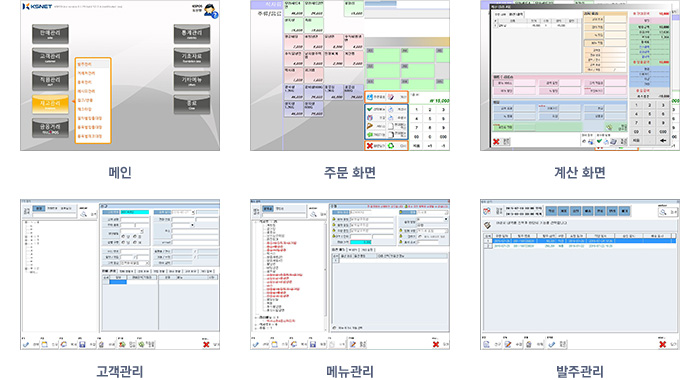Open 기초자료 on the 메인 screen
The image size is (700, 380).
(x=192, y=58)
